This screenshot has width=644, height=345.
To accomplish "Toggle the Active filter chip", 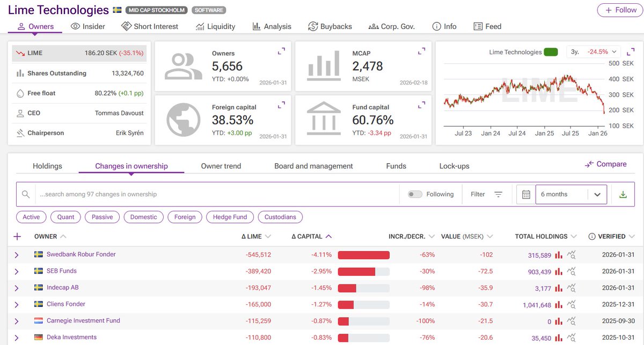I will point(31,217).
